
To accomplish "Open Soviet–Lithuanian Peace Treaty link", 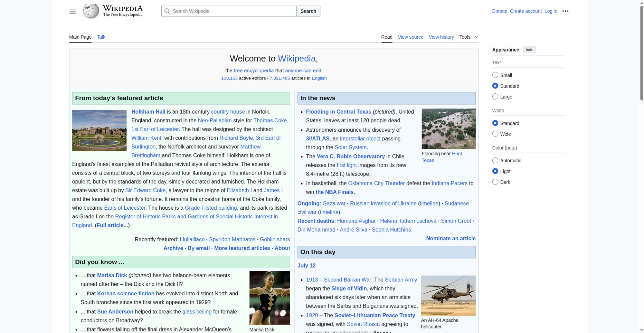I will coord(375,315).
